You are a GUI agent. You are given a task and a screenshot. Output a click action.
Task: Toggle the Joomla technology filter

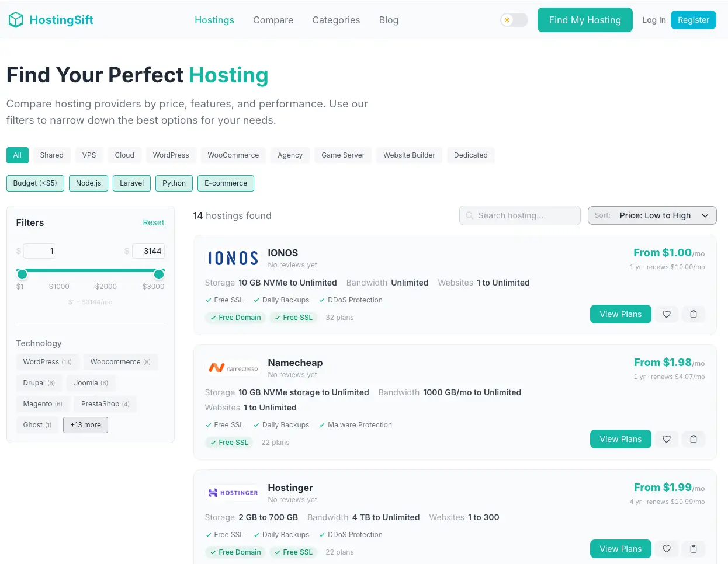click(x=91, y=383)
